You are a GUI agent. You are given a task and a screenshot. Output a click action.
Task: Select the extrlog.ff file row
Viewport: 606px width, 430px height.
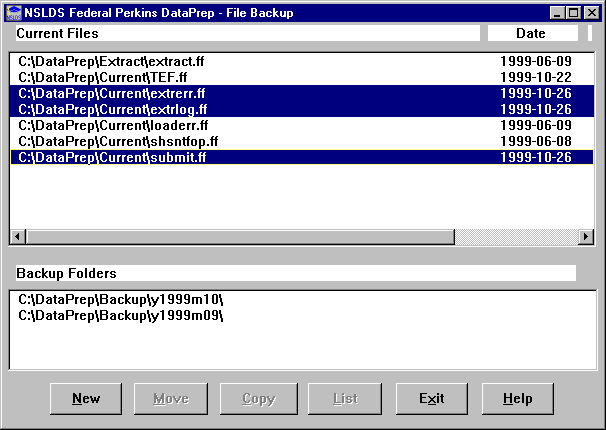pyautogui.click(x=302, y=109)
